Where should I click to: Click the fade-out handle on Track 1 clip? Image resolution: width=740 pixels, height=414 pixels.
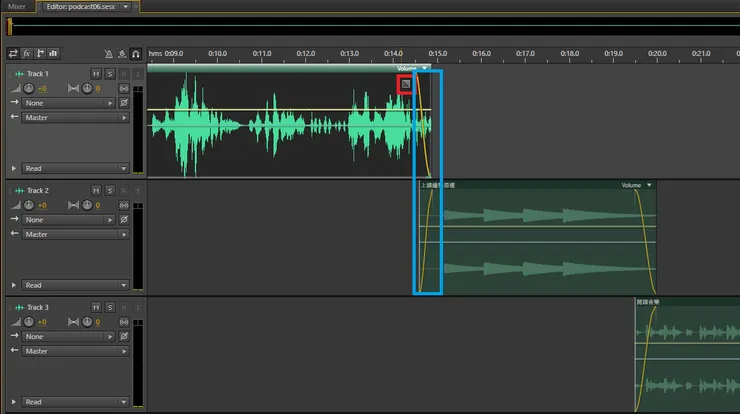406,84
